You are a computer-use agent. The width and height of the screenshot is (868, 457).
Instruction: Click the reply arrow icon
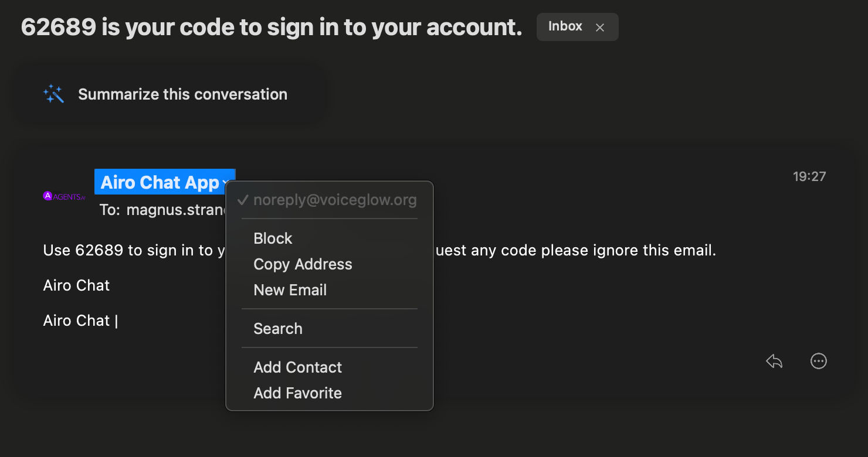[x=774, y=361]
